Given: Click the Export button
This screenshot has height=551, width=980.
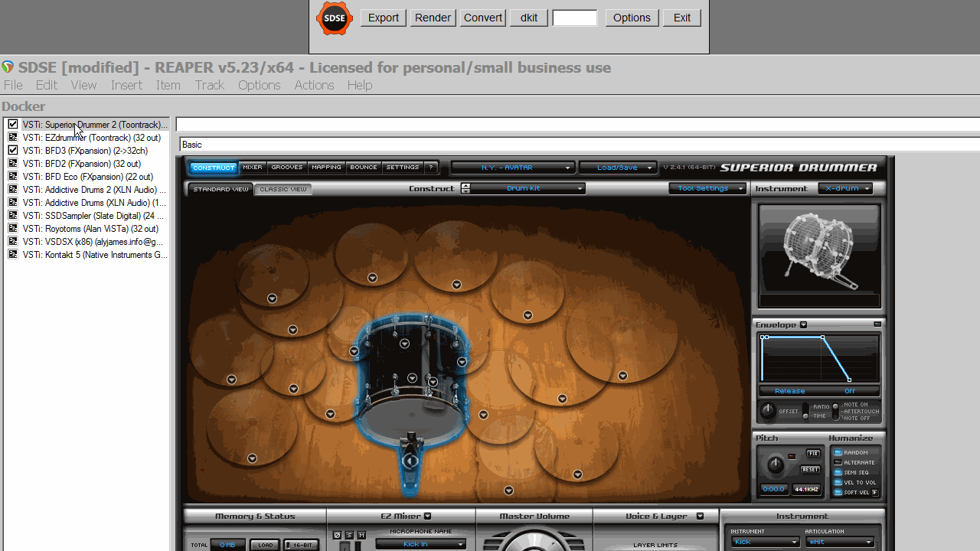Looking at the screenshot, I should (x=384, y=18).
